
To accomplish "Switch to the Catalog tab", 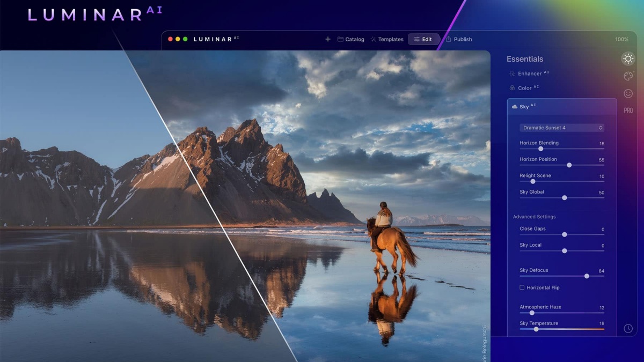I will (x=351, y=39).
